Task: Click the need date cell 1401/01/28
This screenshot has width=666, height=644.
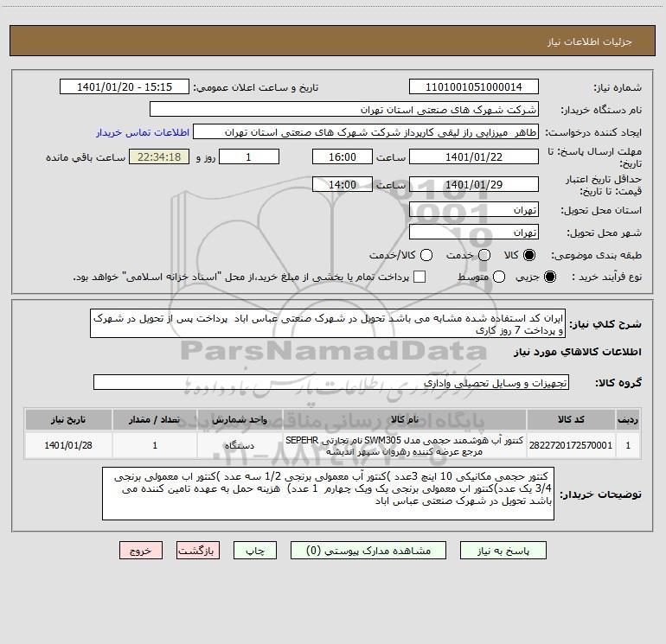Action: point(68,445)
